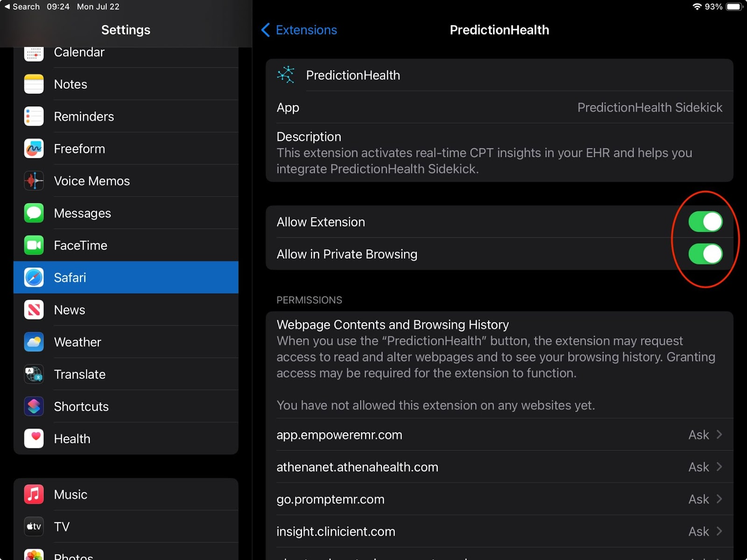Tap the battery indicator icon
This screenshot has height=560, width=747.
click(734, 7)
